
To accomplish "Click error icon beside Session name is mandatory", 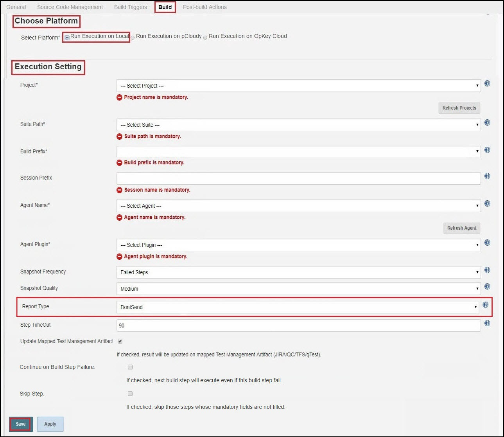I will coord(120,190).
